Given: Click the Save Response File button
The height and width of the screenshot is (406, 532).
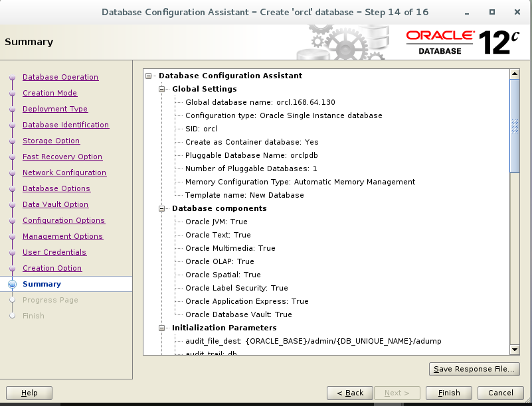Looking at the screenshot, I should click(x=474, y=369).
